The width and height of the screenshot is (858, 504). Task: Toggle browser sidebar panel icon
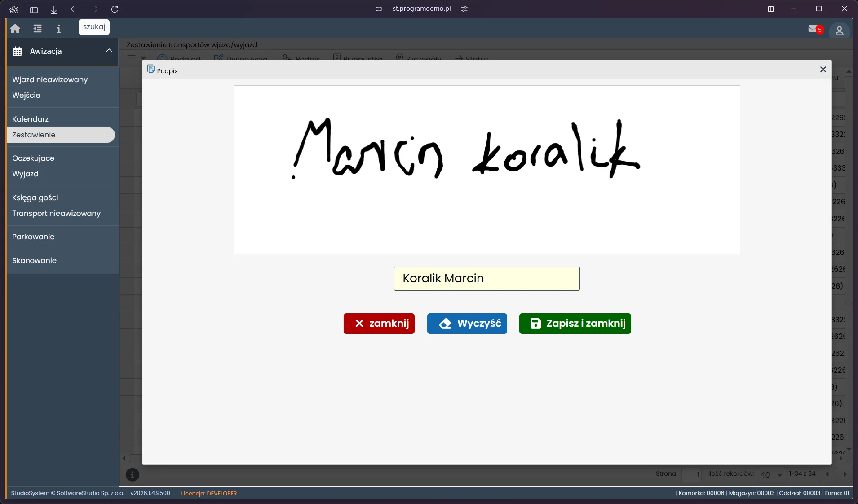(x=34, y=9)
